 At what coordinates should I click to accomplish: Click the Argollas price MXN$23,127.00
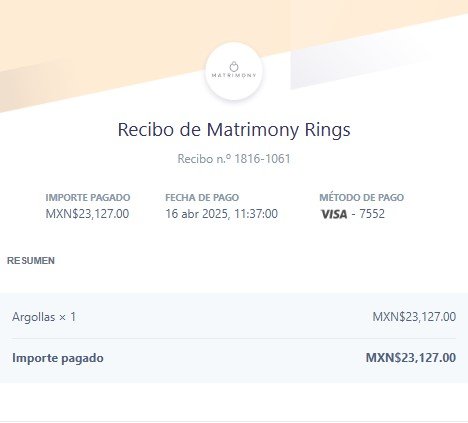click(x=414, y=317)
